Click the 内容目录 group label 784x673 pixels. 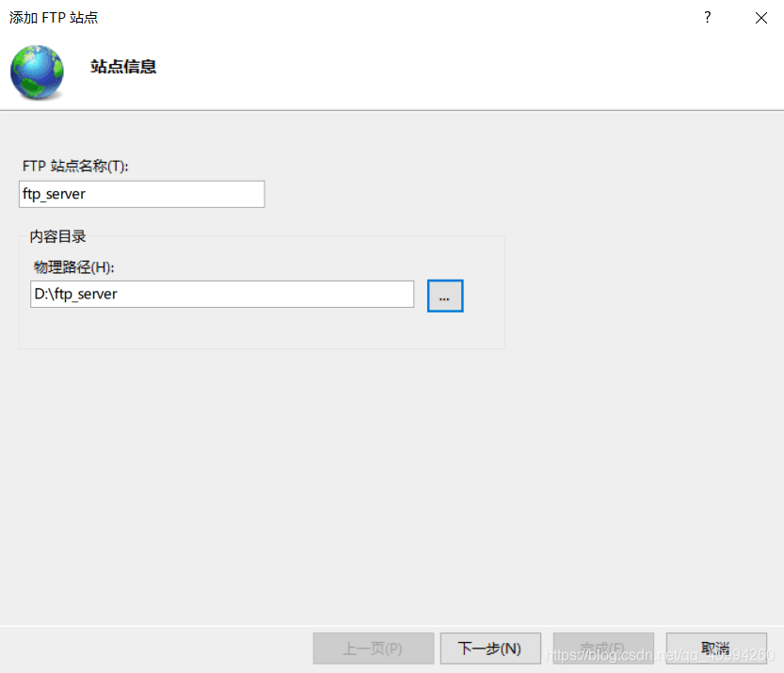click(57, 236)
